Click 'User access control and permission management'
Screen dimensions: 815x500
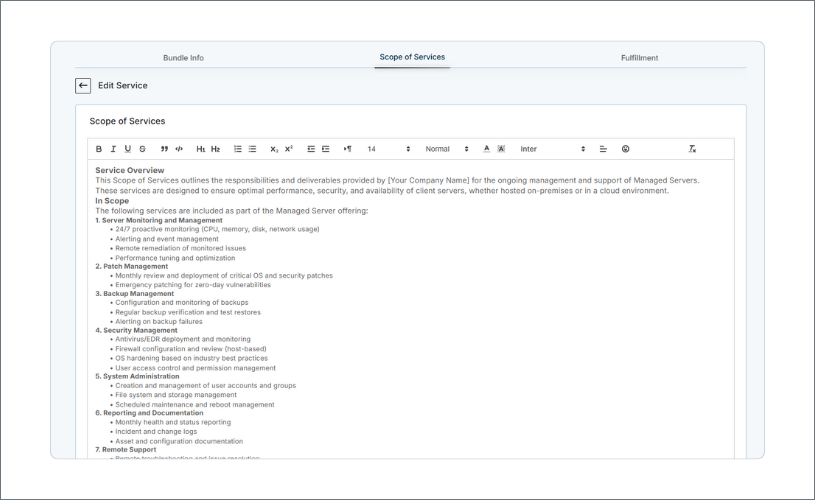(x=195, y=368)
